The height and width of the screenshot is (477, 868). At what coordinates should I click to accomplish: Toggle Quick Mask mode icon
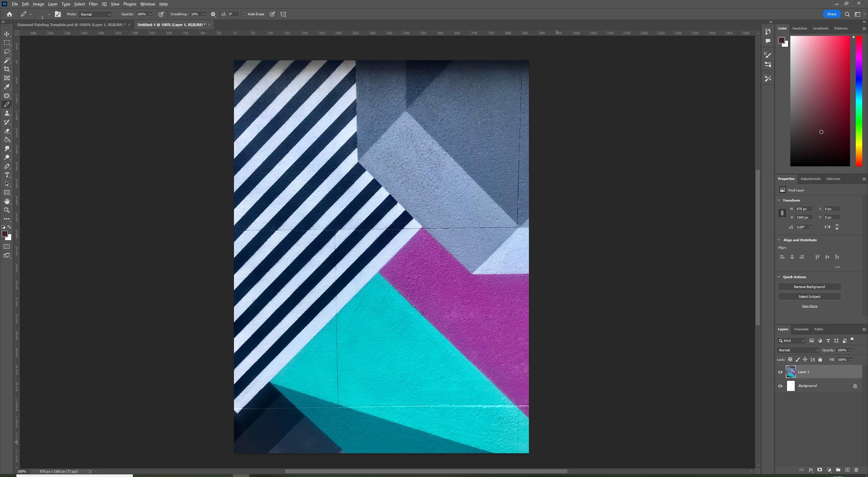7,247
